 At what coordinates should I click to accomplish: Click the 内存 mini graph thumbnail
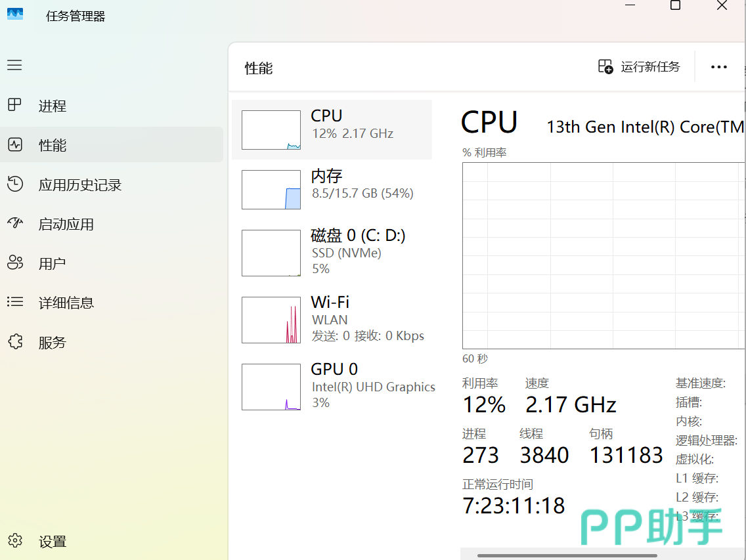pyautogui.click(x=271, y=189)
